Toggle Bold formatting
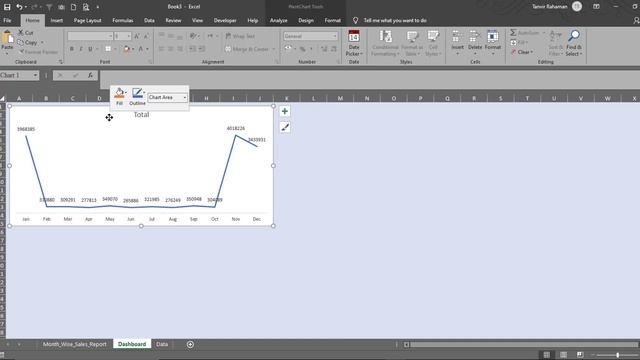 coord(72,49)
